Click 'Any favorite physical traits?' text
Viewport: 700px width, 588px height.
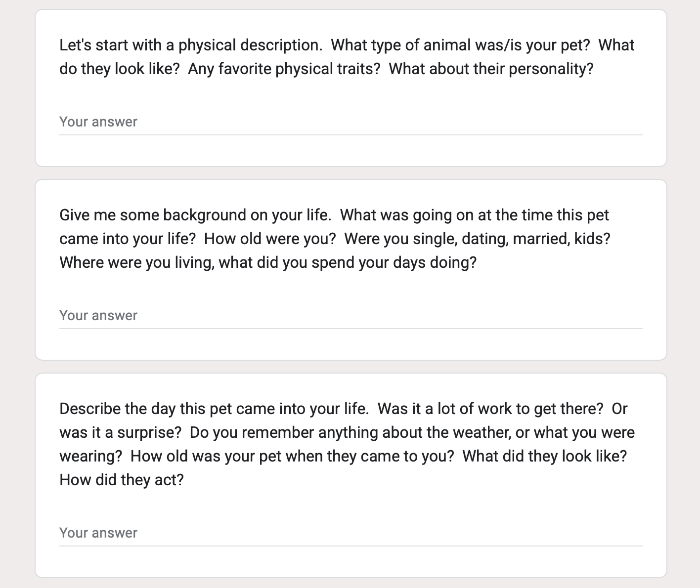(x=284, y=69)
